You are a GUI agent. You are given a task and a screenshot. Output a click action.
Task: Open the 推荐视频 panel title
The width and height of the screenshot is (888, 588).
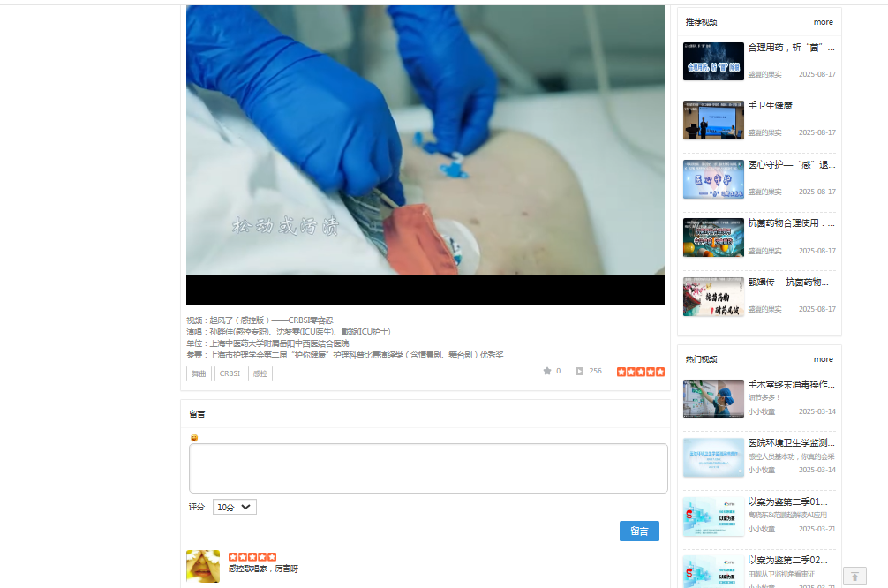pos(700,22)
